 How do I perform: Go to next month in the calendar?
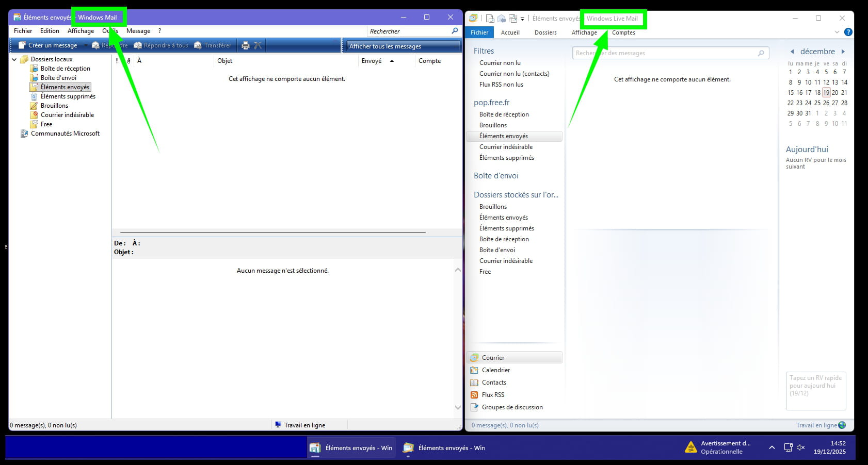coord(843,52)
